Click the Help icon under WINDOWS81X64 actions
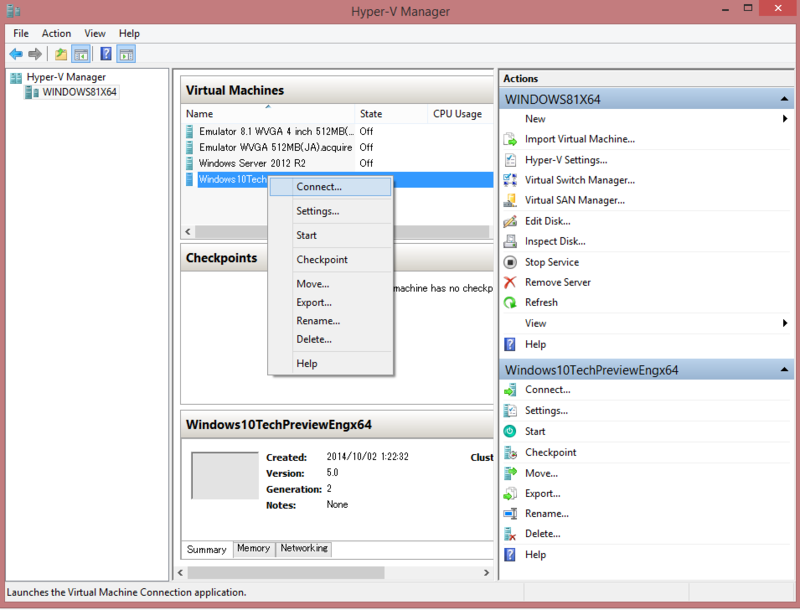800x610 pixels. point(510,344)
